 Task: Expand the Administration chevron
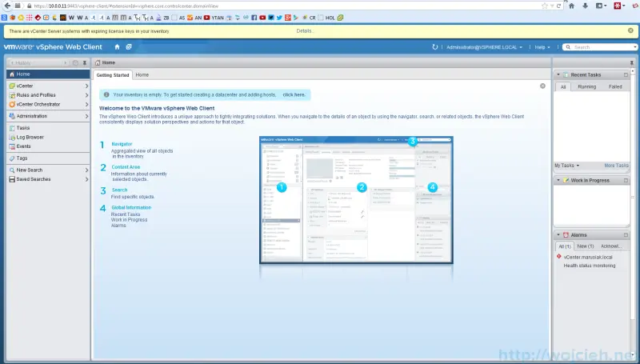click(x=86, y=116)
